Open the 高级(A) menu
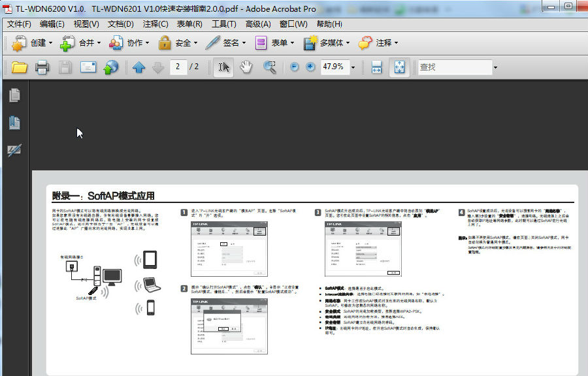 click(258, 24)
